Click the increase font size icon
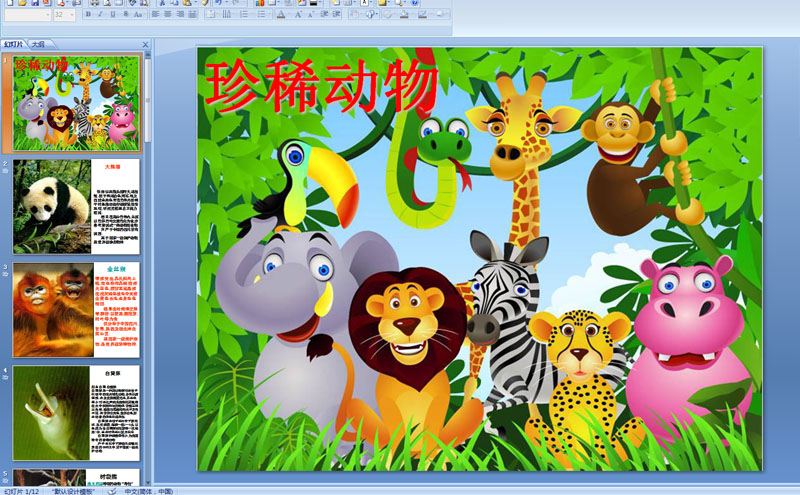Viewport: 800px width, 495px height. coord(299,16)
